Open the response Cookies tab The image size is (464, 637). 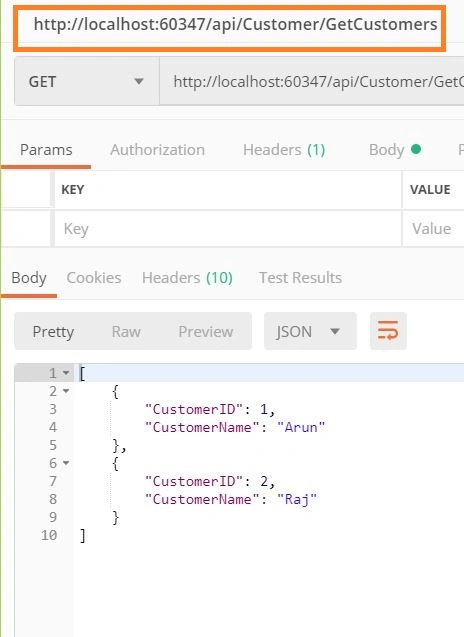(x=94, y=278)
